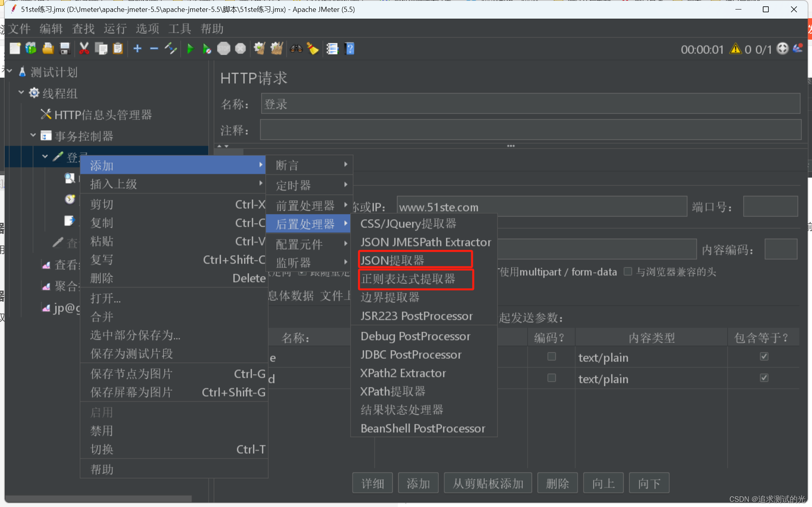Expand all nodes with plus icon
This screenshot has width=812, height=507.
point(137,48)
